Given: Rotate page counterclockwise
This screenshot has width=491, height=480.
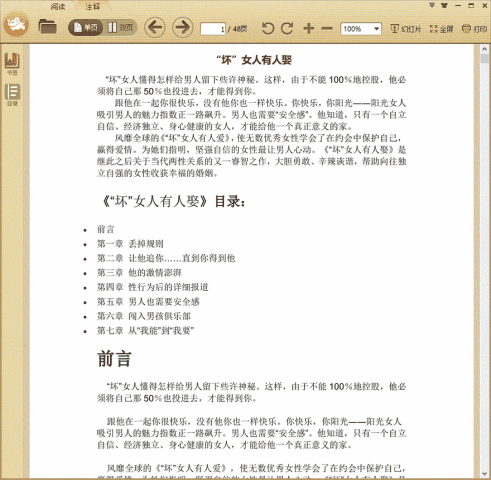Looking at the screenshot, I should click(x=267, y=28).
